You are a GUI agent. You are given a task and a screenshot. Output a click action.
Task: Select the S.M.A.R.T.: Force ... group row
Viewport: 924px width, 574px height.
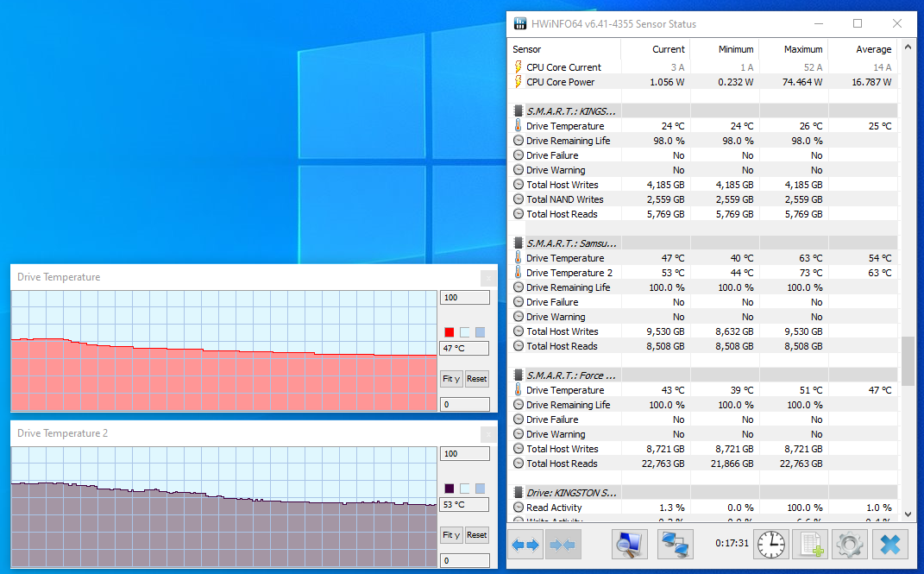(x=703, y=375)
